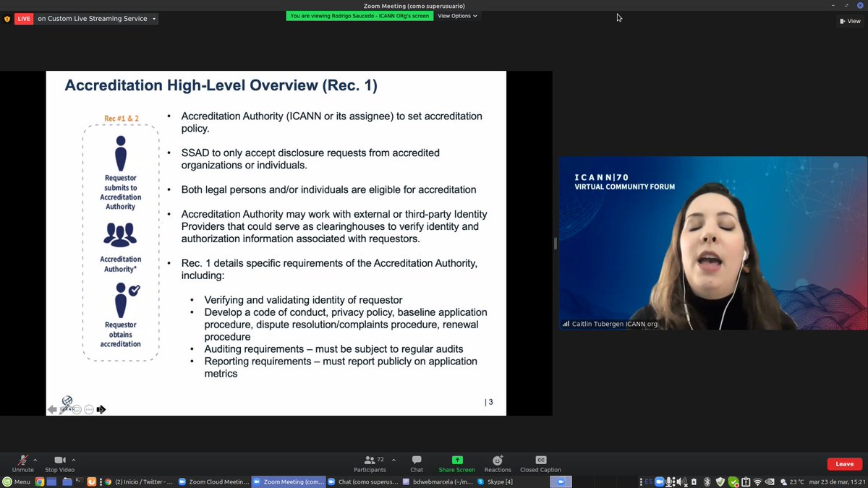
Task: Unmute the microphone
Action: (22, 463)
